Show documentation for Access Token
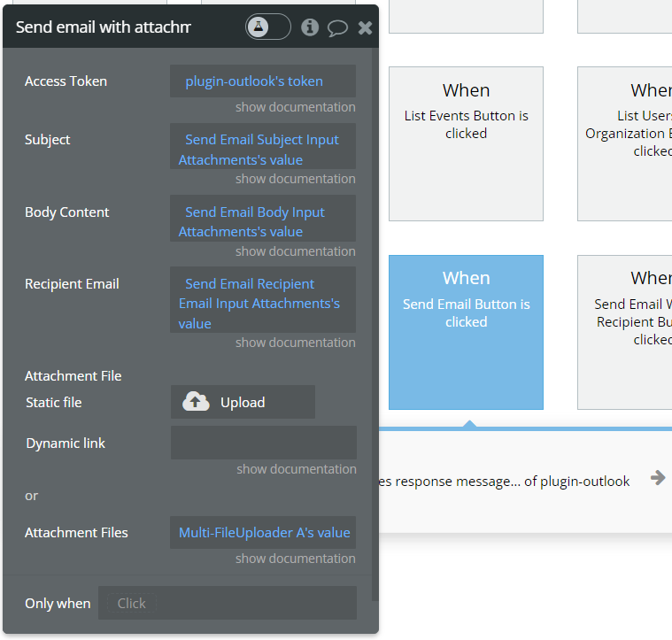Viewport: 672px width, 640px height. pyautogui.click(x=295, y=107)
